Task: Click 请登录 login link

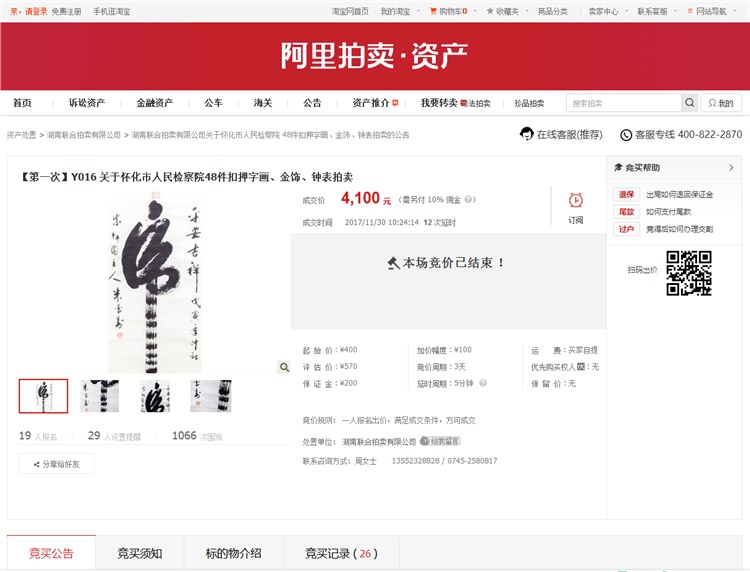Action: click(36, 11)
